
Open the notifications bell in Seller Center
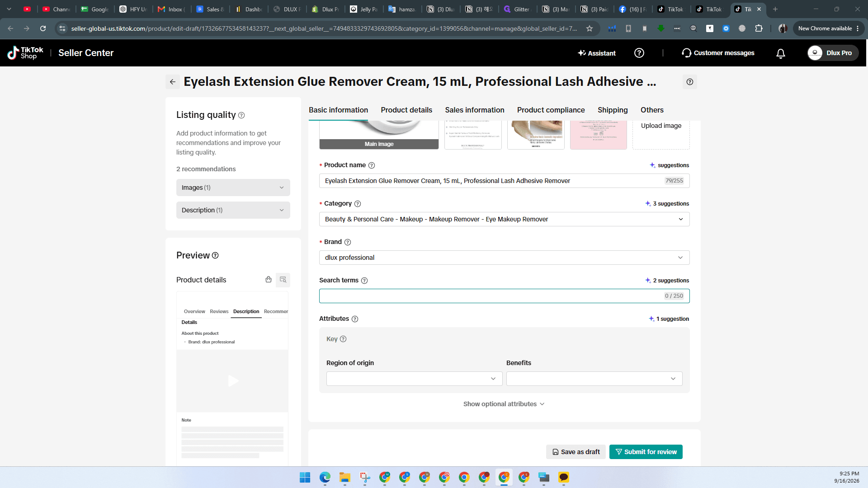coord(781,53)
